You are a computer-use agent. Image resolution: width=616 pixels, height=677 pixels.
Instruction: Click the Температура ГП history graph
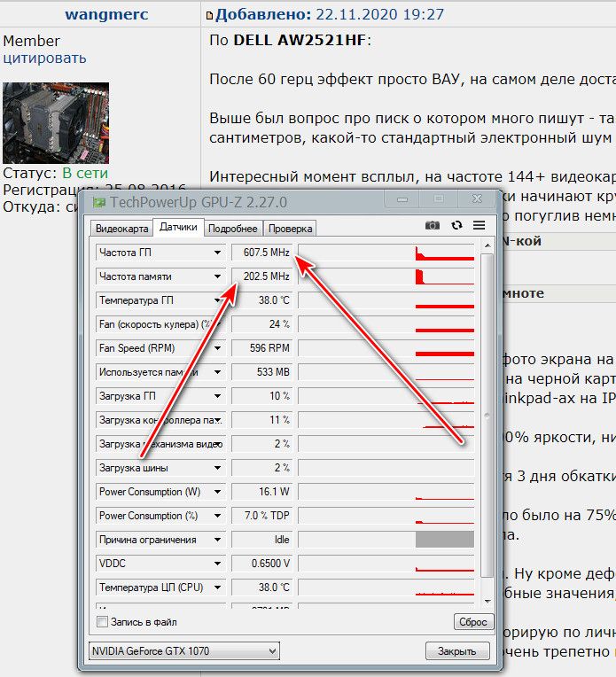click(x=386, y=300)
